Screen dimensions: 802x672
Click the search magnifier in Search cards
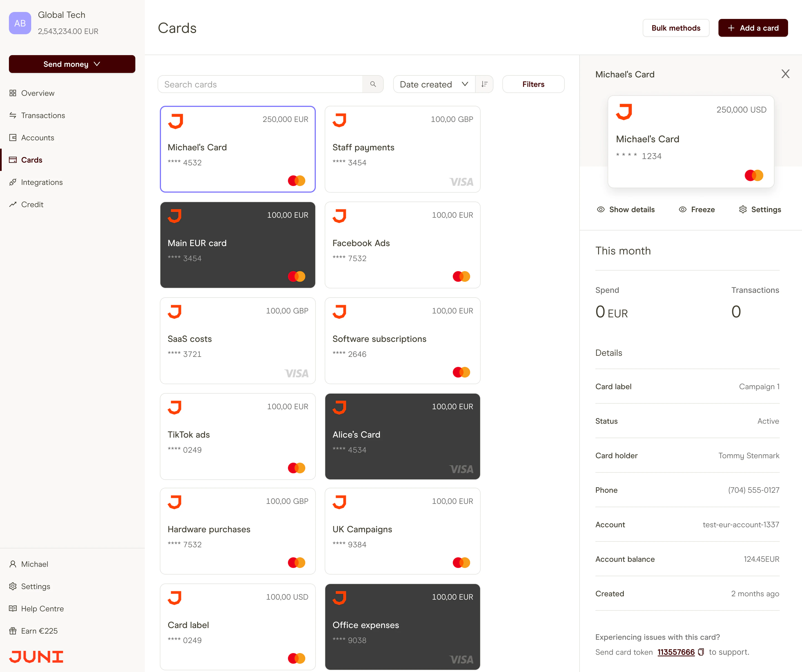coord(373,84)
